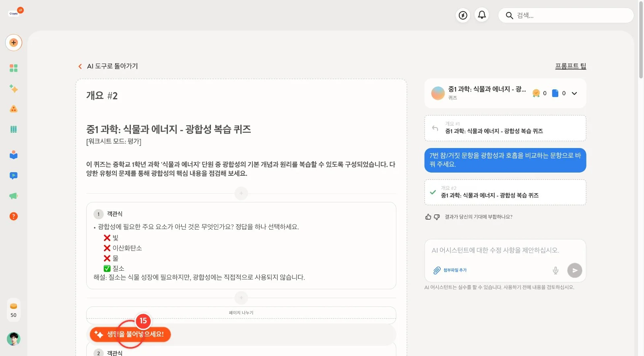Viewport: 644px width, 356px height.
Task: Click the attach file paperclip button
Action: tap(450, 270)
